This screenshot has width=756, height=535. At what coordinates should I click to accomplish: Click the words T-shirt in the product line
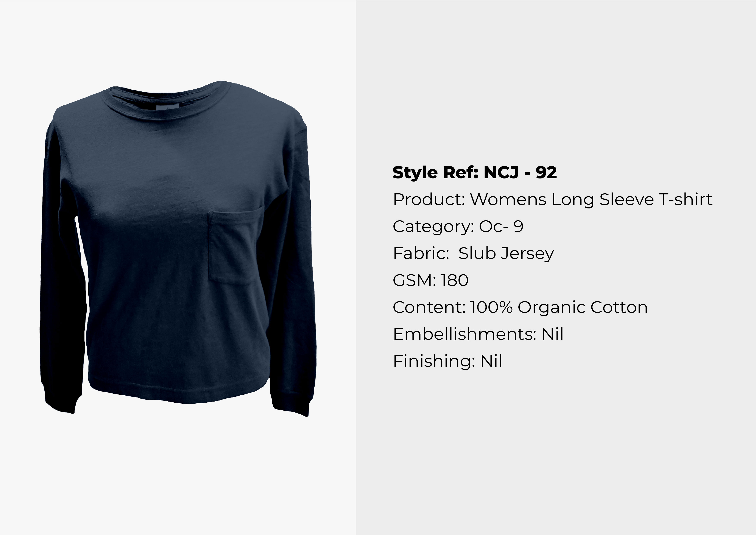pyautogui.click(x=685, y=199)
